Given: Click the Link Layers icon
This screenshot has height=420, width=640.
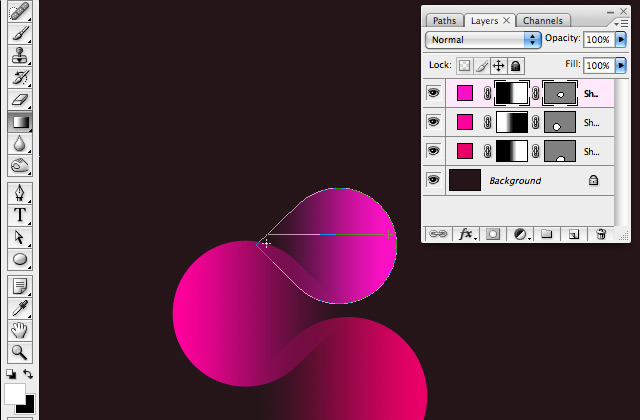Looking at the screenshot, I should click(438, 234).
